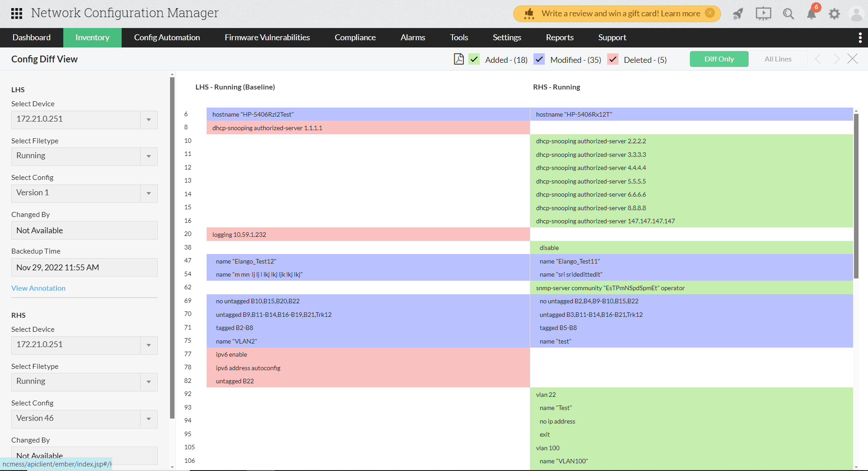
Task: Open the notifications bell with 6 alerts
Action: click(x=811, y=14)
